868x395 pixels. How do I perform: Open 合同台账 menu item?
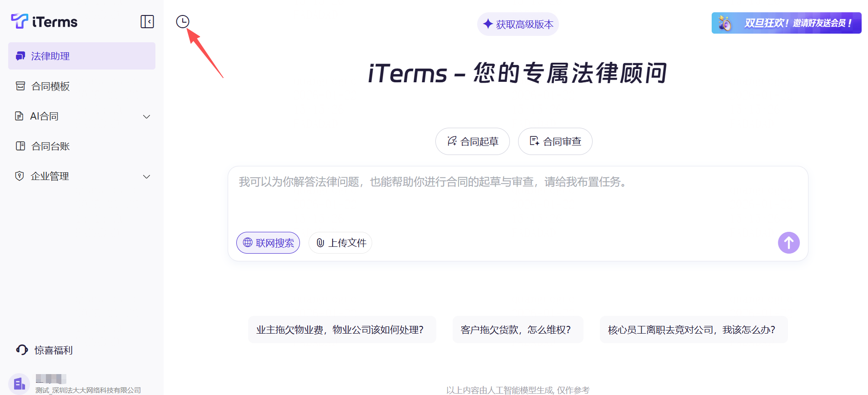(82, 146)
